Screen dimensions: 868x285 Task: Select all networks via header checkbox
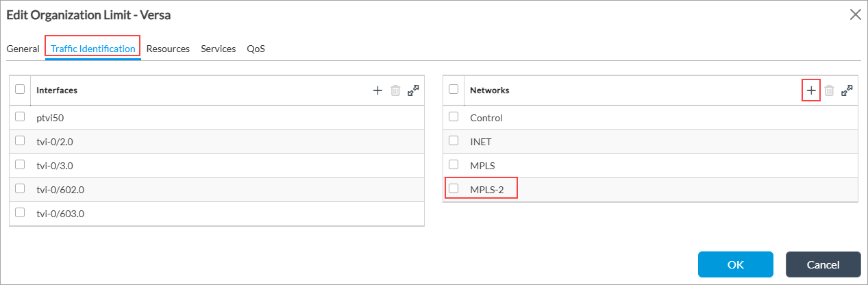(x=453, y=90)
